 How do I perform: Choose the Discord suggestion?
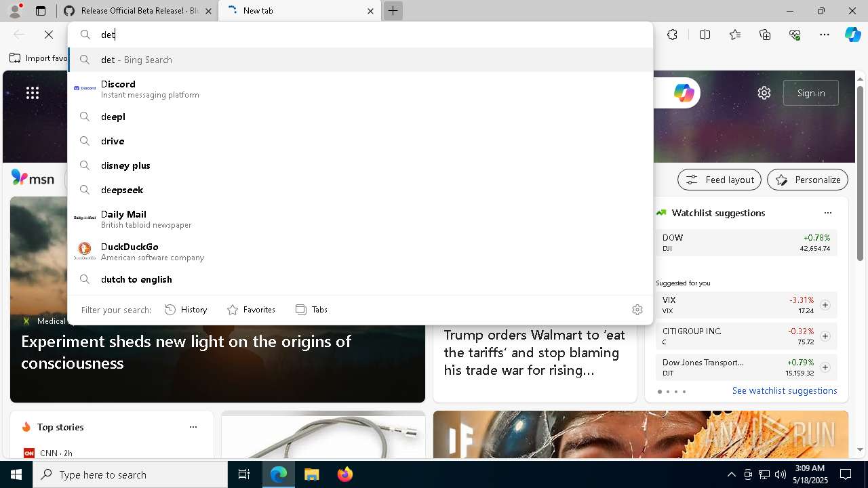pos(360,89)
